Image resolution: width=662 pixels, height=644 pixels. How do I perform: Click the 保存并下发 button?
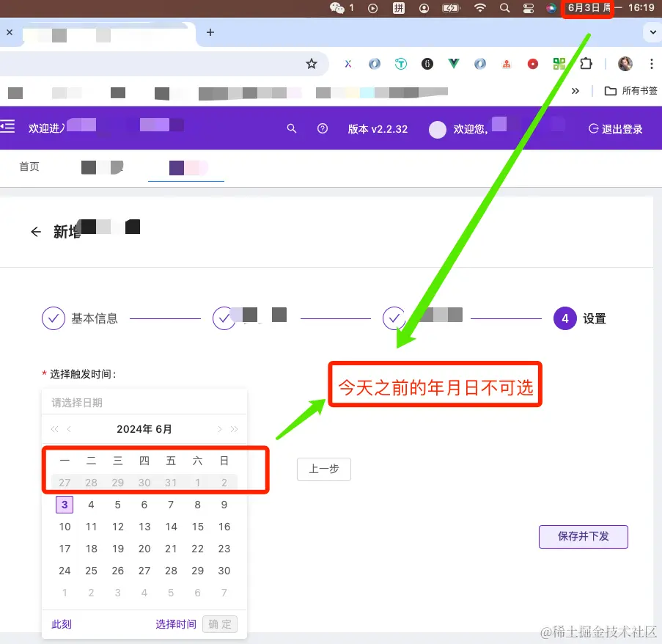click(x=583, y=536)
